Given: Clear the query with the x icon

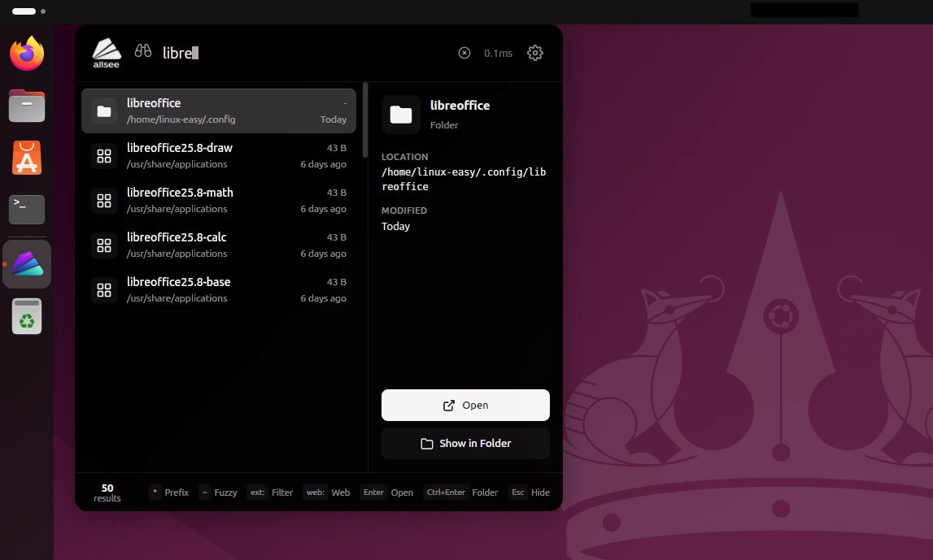Looking at the screenshot, I should [x=464, y=52].
